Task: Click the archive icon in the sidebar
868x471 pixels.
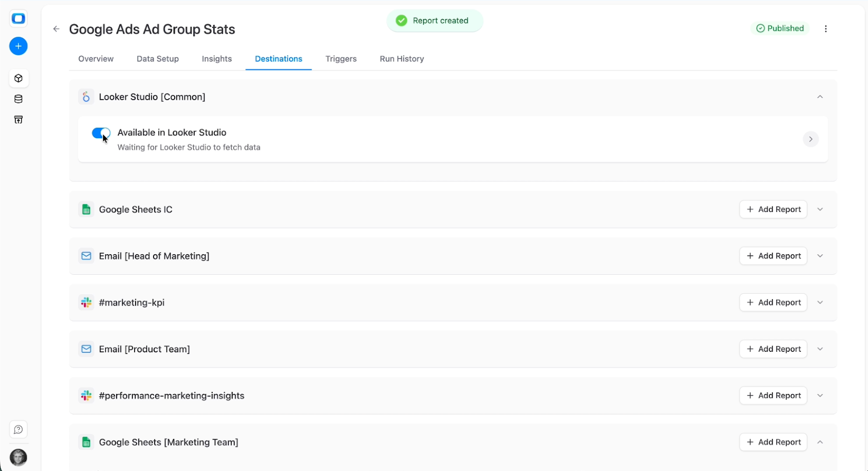Action: click(18, 119)
